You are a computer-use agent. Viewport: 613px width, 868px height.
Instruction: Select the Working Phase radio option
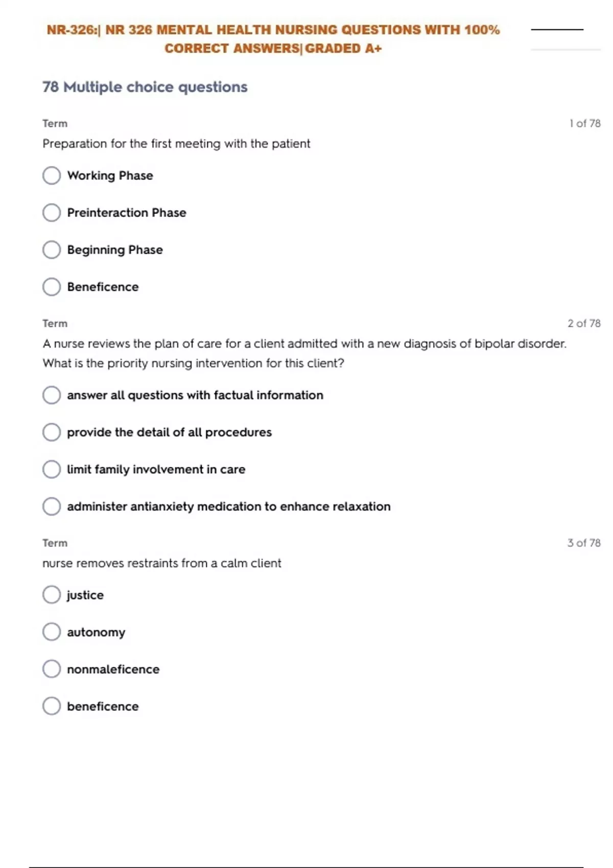pos(52,176)
